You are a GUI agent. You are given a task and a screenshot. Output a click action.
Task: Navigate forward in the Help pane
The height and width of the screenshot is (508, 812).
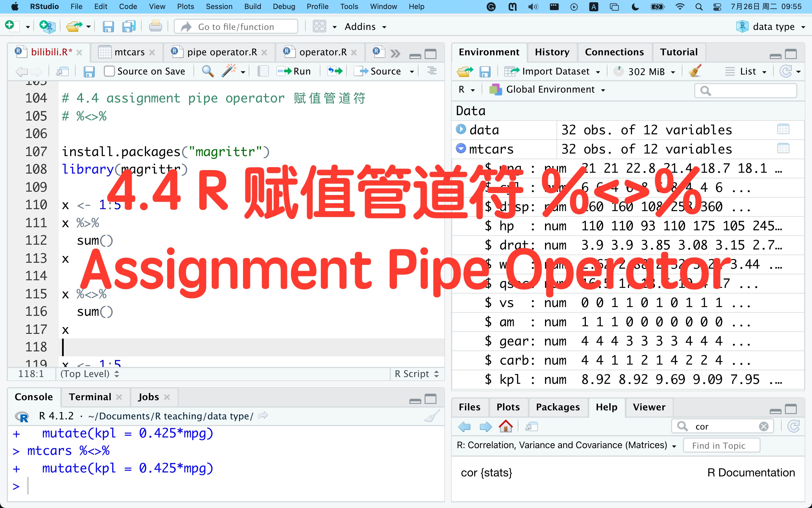[x=486, y=427]
